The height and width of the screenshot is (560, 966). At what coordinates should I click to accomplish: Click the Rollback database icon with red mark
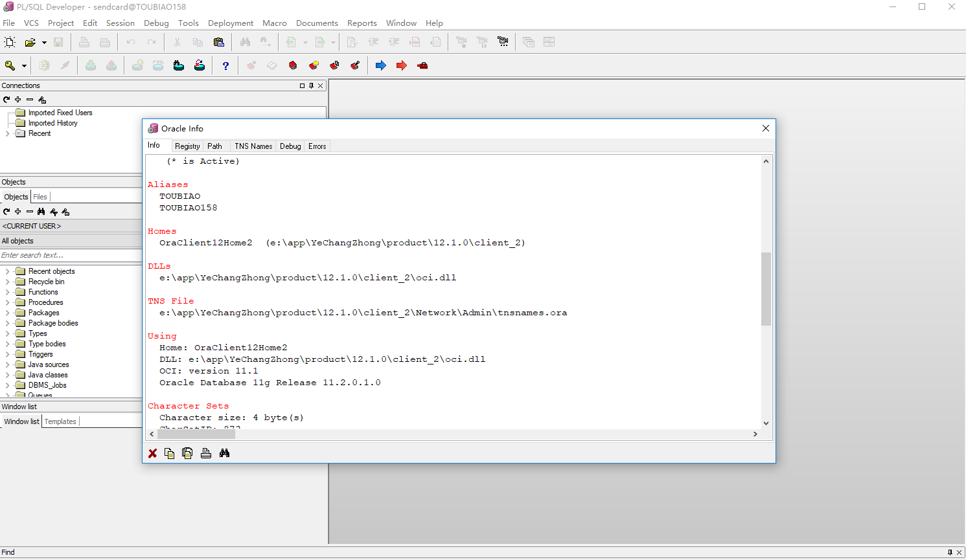(200, 65)
